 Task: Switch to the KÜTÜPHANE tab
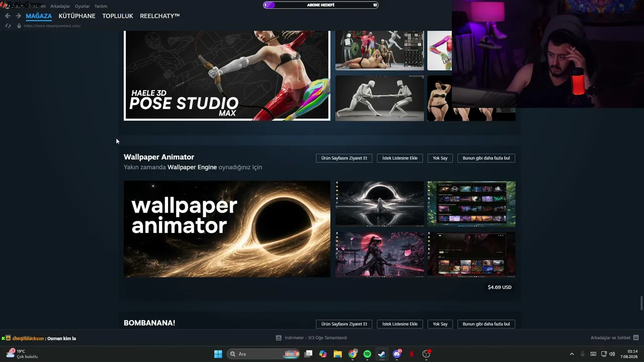point(77,16)
